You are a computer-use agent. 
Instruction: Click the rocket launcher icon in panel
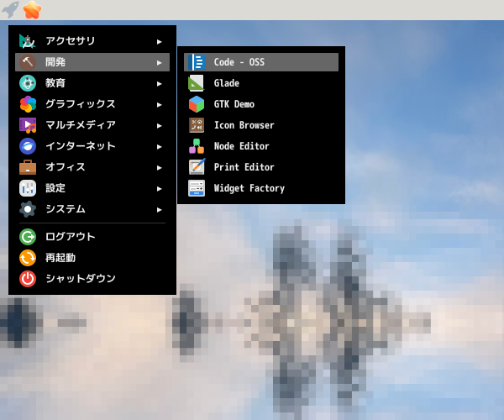coord(10,9)
